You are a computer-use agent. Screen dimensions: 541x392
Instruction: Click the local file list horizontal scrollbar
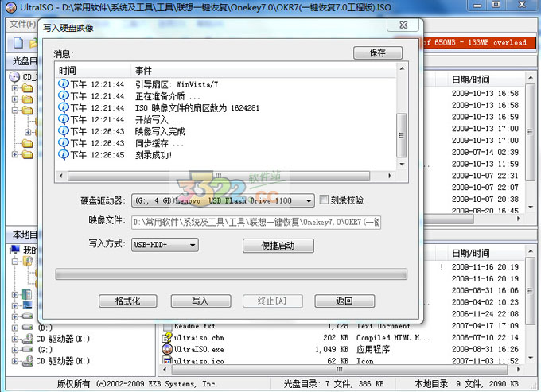(340, 369)
